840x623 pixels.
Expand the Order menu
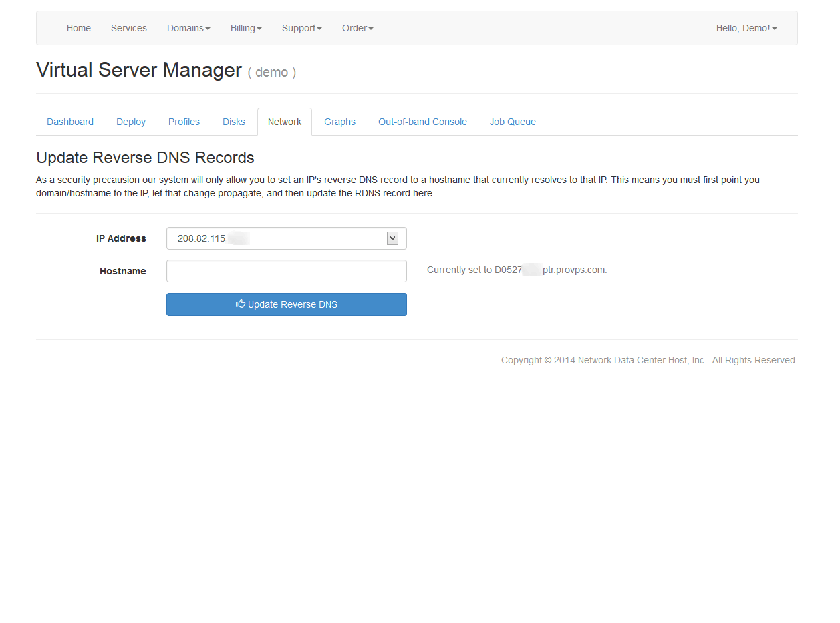[358, 28]
